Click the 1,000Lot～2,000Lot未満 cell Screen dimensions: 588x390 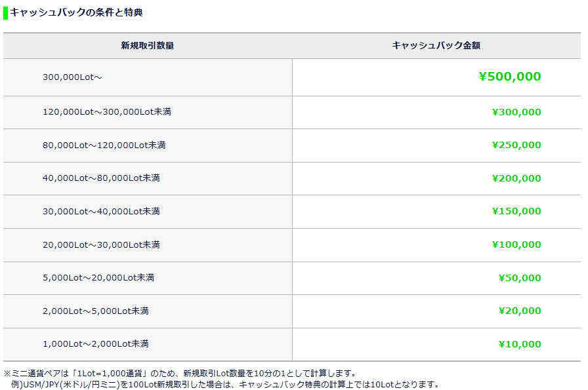tap(96, 344)
